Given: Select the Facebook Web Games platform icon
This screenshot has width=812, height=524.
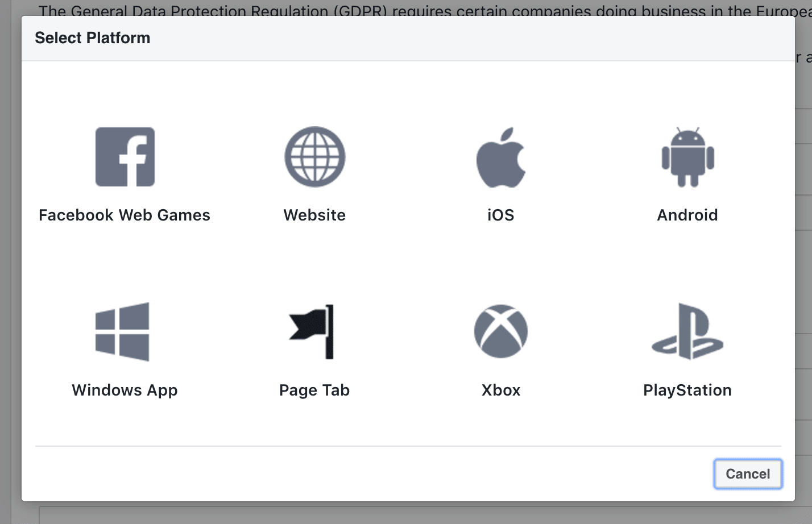Looking at the screenshot, I should coord(125,157).
